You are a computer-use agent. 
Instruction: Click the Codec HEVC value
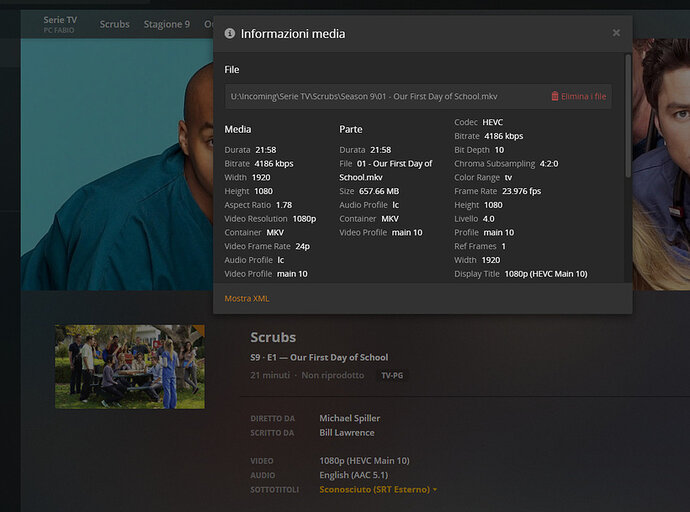click(x=492, y=122)
